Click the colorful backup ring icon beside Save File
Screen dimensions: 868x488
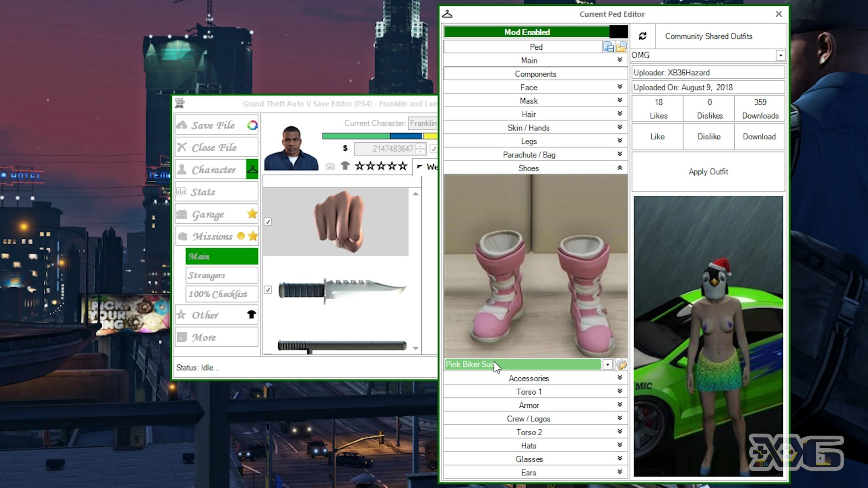coord(252,125)
